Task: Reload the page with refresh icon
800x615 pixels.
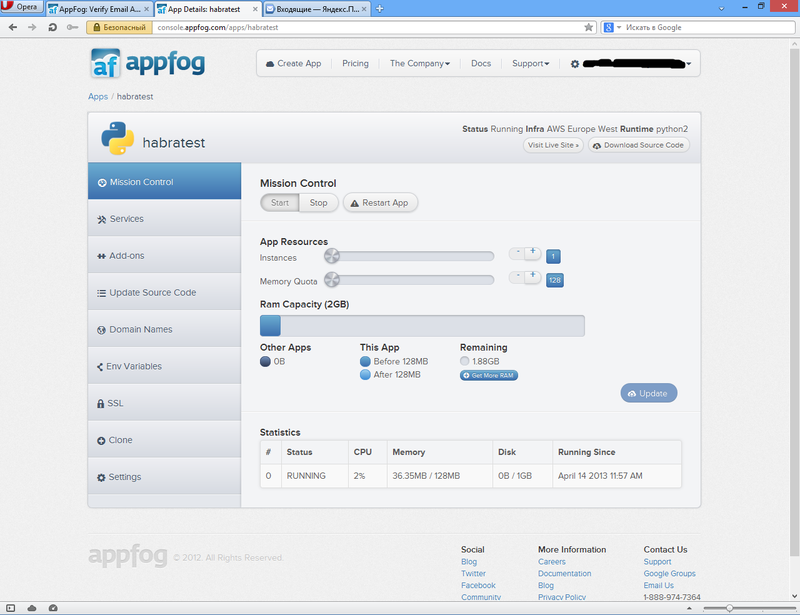Action: click(x=52, y=28)
